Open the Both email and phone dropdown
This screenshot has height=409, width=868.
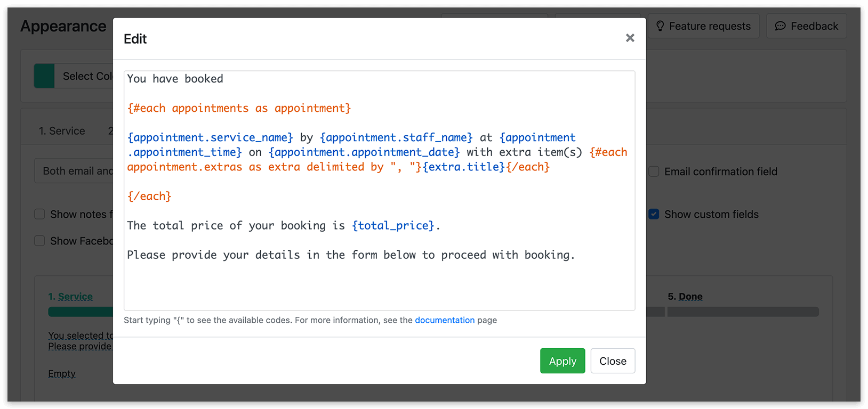pyautogui.click(x=74, y=171)
